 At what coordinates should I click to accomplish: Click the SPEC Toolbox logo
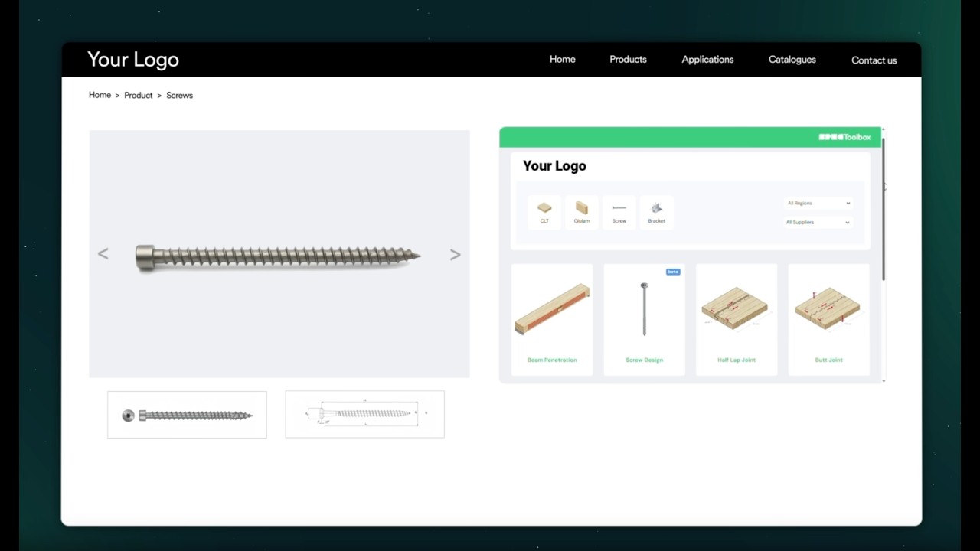point(844,137)
